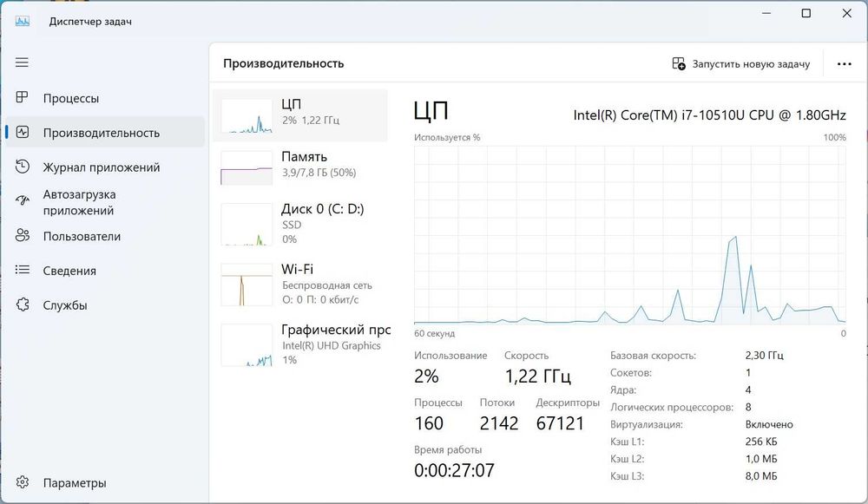The width and height of the screenshot is (868, 504).
Task: Click the Кэш L1 value 256 КБ
Action: (x=761, y=442)
